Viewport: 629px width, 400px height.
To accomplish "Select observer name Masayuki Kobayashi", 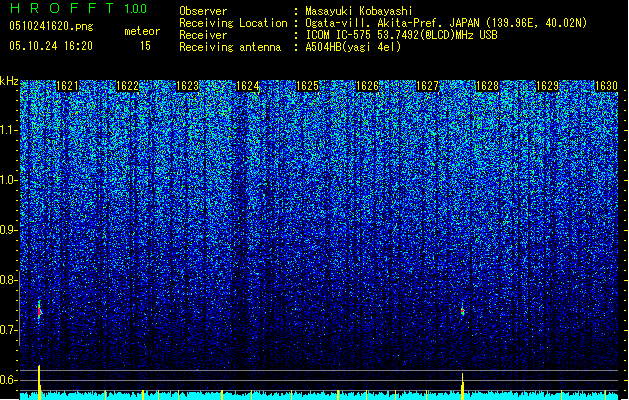I will pyautogui.click(x=359, y=11).
